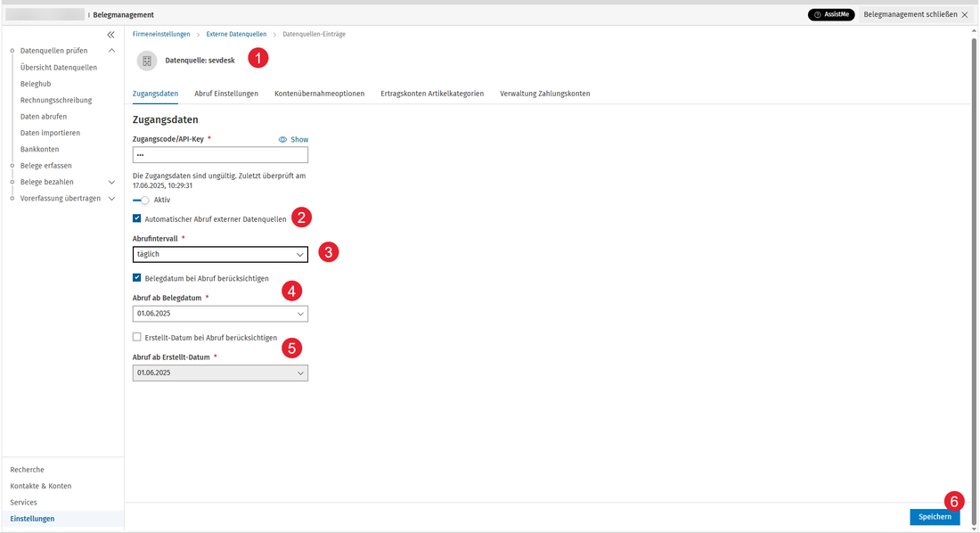The image size is (980, 533).
Task: Open Recherche in the bottom navigation
Action: 27,470
